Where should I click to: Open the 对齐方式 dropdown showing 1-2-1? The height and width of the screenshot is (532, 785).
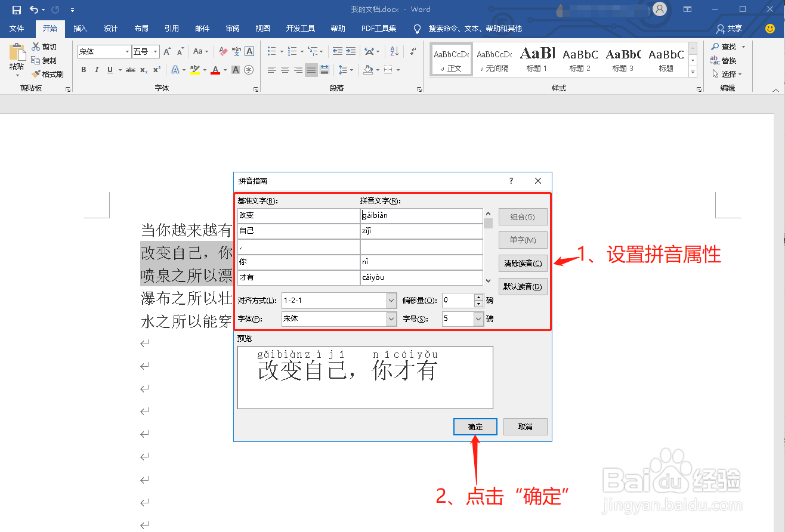tap(391, 300)
